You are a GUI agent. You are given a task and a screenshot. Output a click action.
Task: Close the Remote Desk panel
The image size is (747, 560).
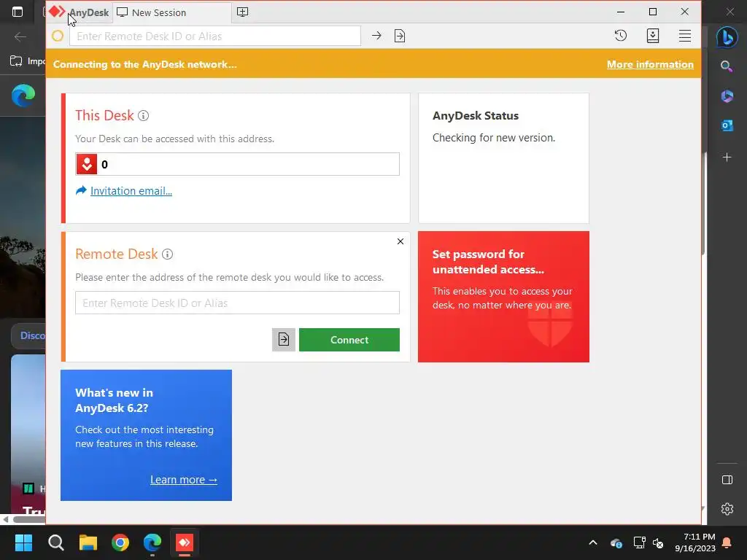[x=400, y=241]
